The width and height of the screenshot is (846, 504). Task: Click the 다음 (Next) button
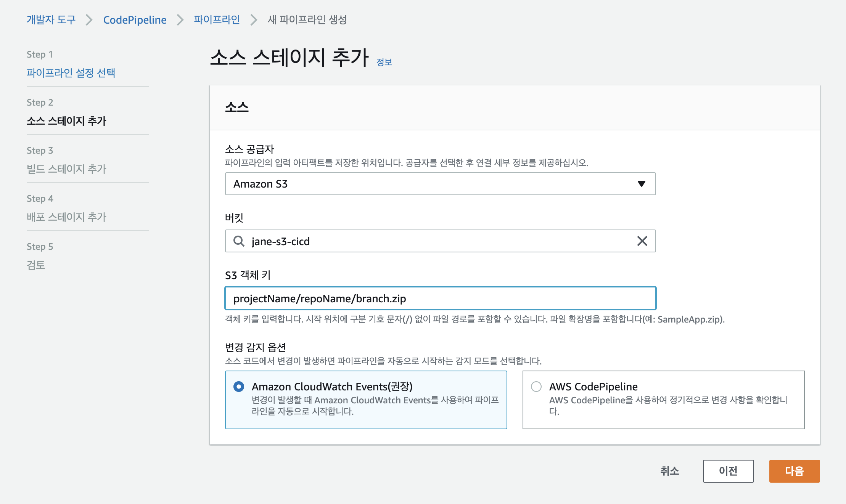795,471
